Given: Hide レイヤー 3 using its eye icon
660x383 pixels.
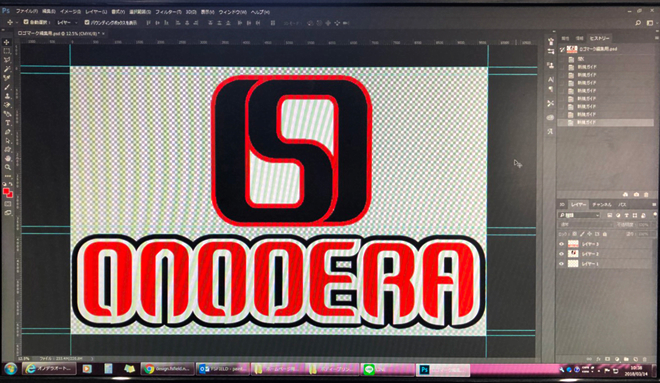Looking at the screenshot, I should 561,244.
